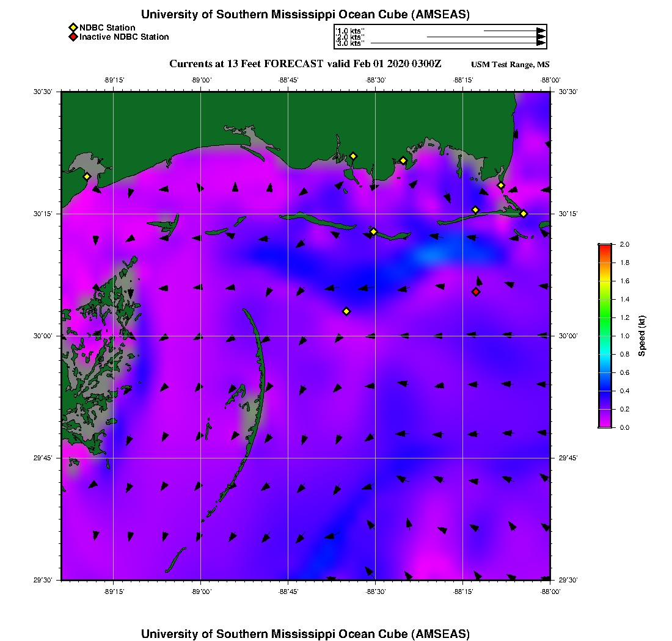Viewport: 672px width, 641px height.
Task: Click the red diamond in the Inactive NDBC legend
Action: (x=73, y=37)
